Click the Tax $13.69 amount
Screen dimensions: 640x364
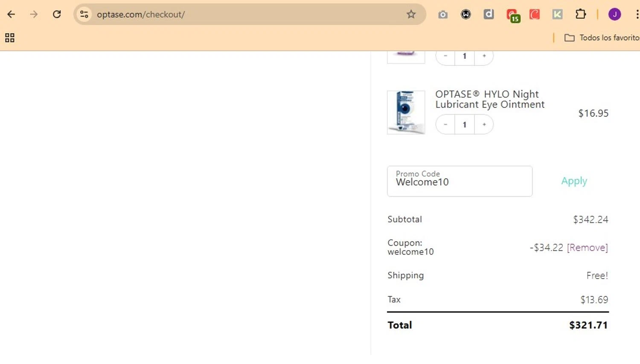click(594, 300)
